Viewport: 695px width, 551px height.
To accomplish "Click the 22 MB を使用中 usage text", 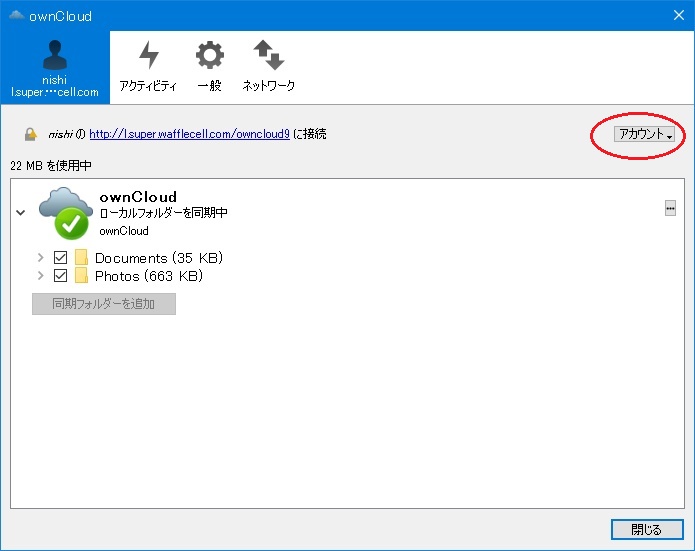I will [x=51, y=166].
